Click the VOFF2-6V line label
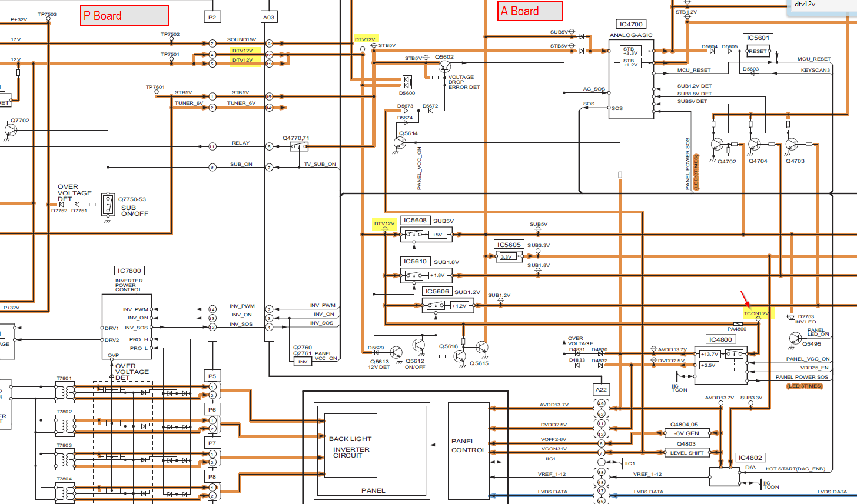Viewport: 857px width, 504px height. tap(553, 440)
